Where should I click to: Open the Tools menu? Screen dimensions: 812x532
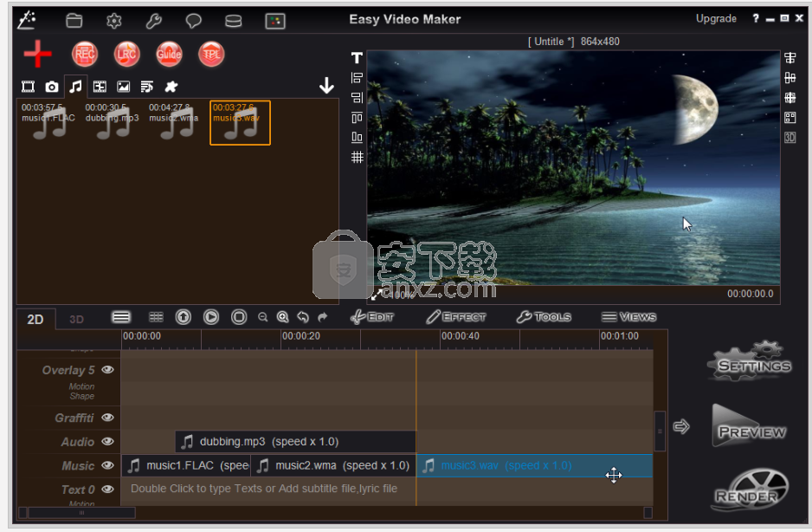(544, 317)
